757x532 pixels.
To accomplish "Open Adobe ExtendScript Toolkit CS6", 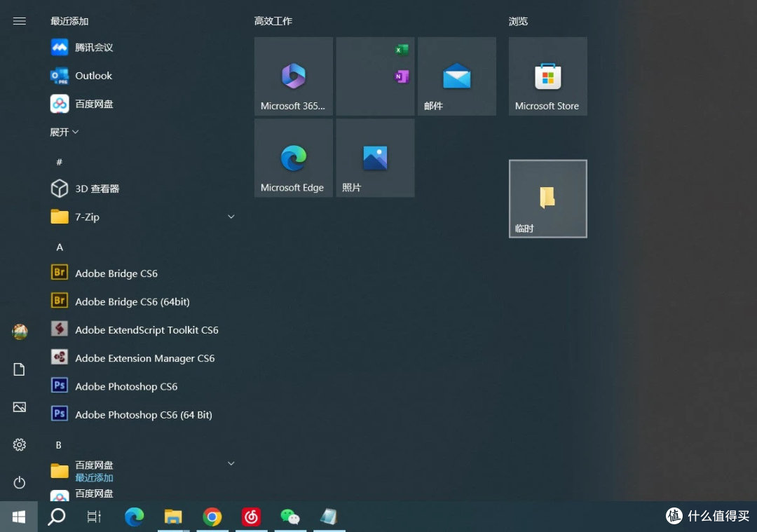I will 142,329.
